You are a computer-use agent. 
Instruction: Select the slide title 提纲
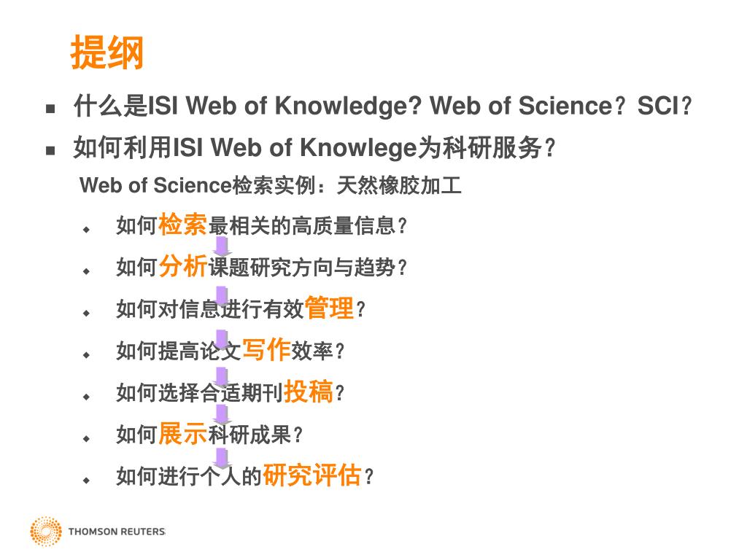click(107, 53)
